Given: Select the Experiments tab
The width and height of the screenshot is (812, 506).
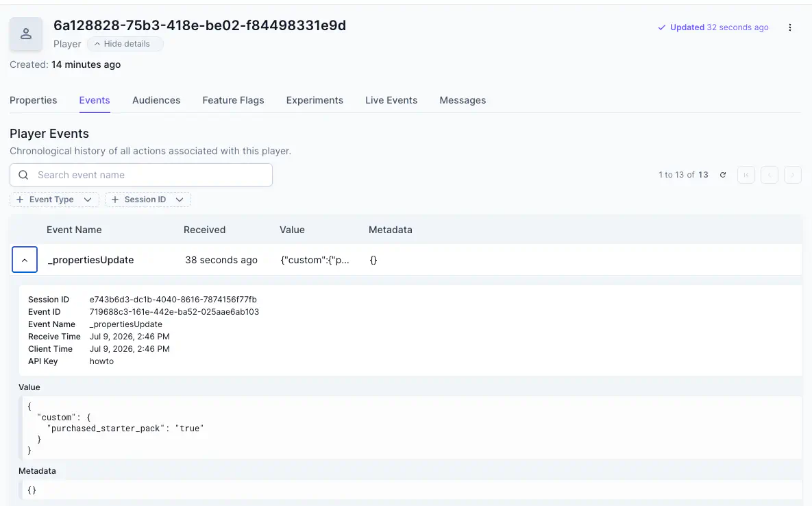Looking at the screenshot, I should point(315,101).
